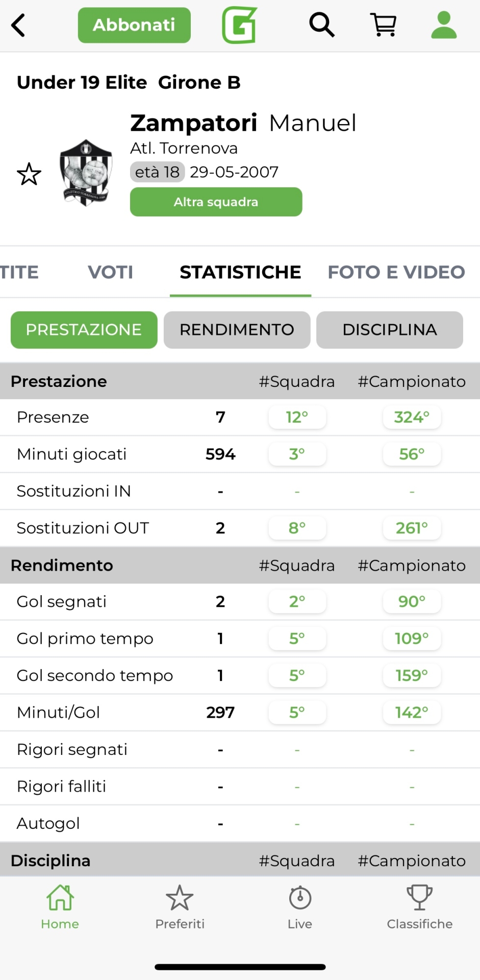
Task: Go to Home in bottom bar
Action: coord(60,907)
